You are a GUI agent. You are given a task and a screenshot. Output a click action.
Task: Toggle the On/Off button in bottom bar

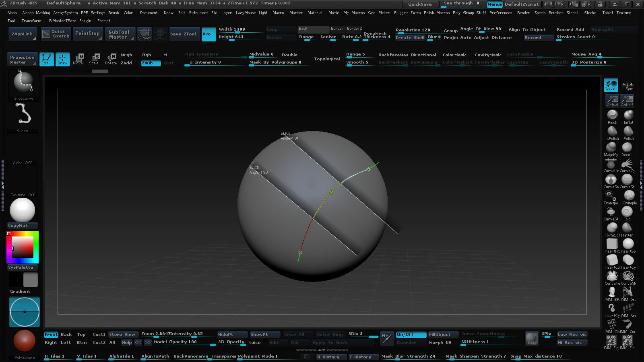(x=411, y=335)
